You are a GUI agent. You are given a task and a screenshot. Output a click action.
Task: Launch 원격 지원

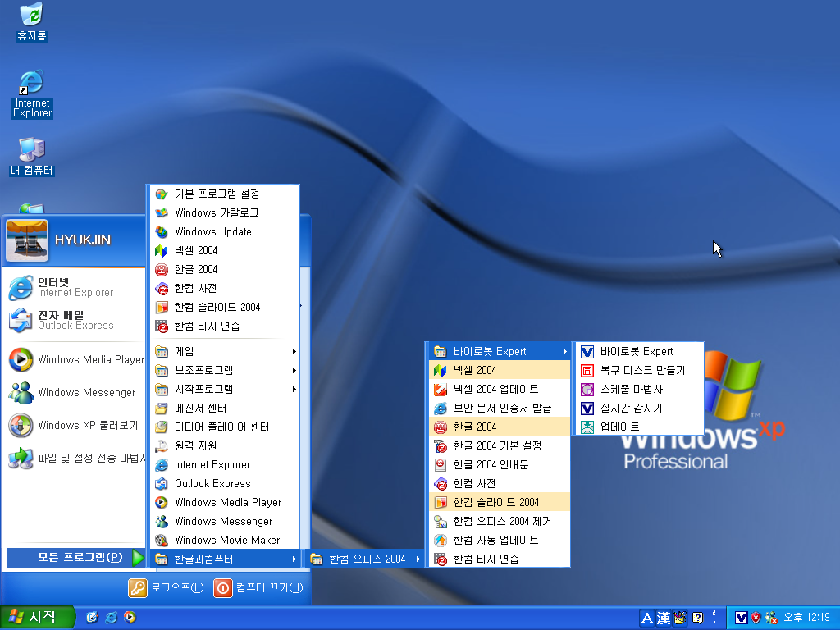click(x=223, y=445)
